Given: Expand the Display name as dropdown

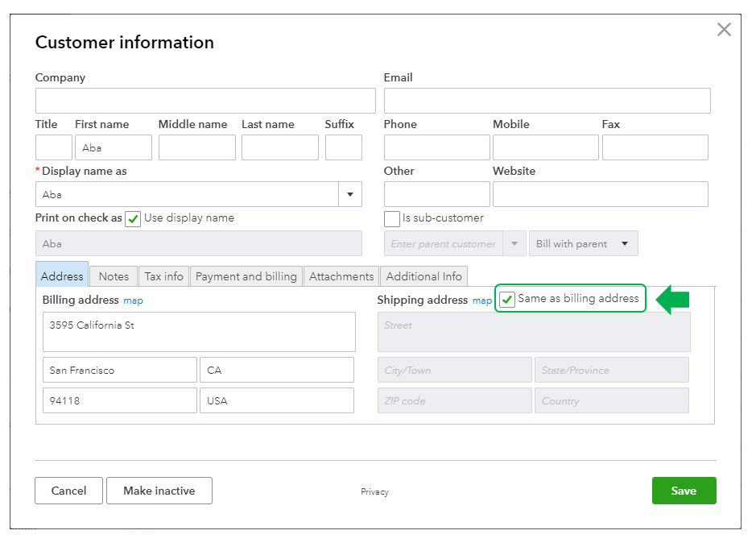Looking at the screenshot, I should 350,194.
